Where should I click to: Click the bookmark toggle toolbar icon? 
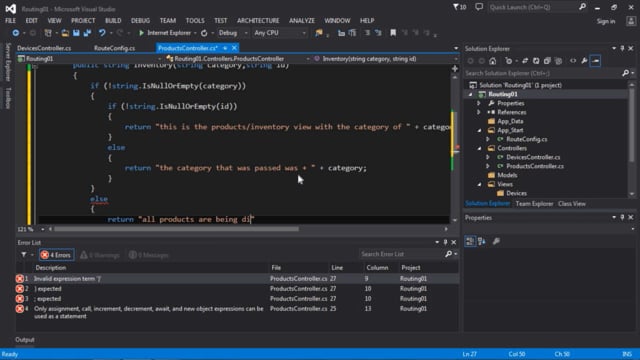393,33
